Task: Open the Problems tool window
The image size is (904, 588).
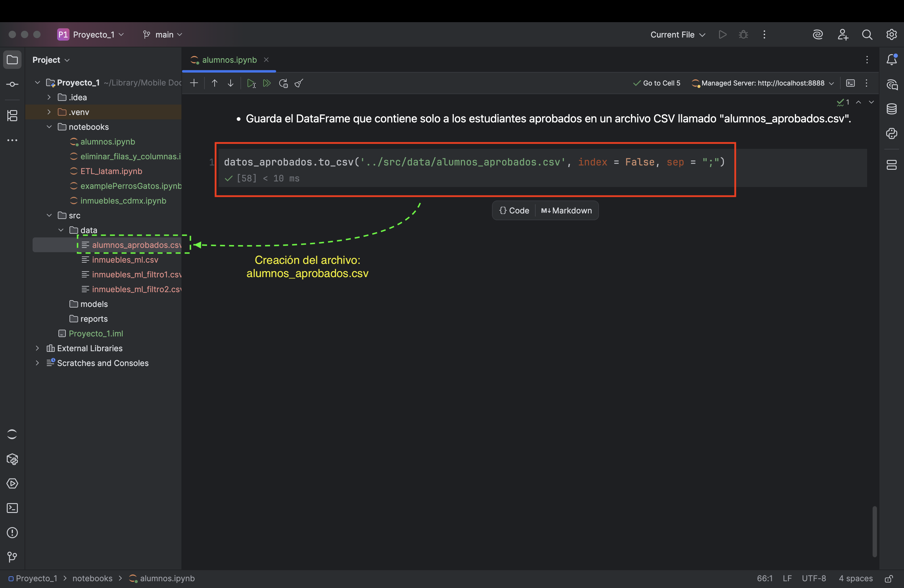Action: (12, 533)
